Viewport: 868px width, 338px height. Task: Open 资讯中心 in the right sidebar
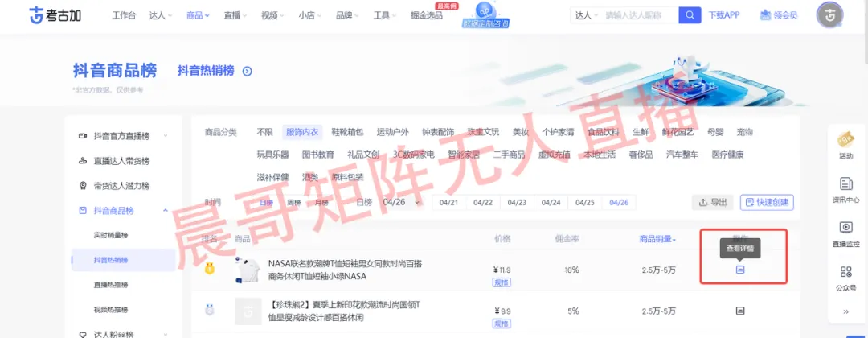845,189
